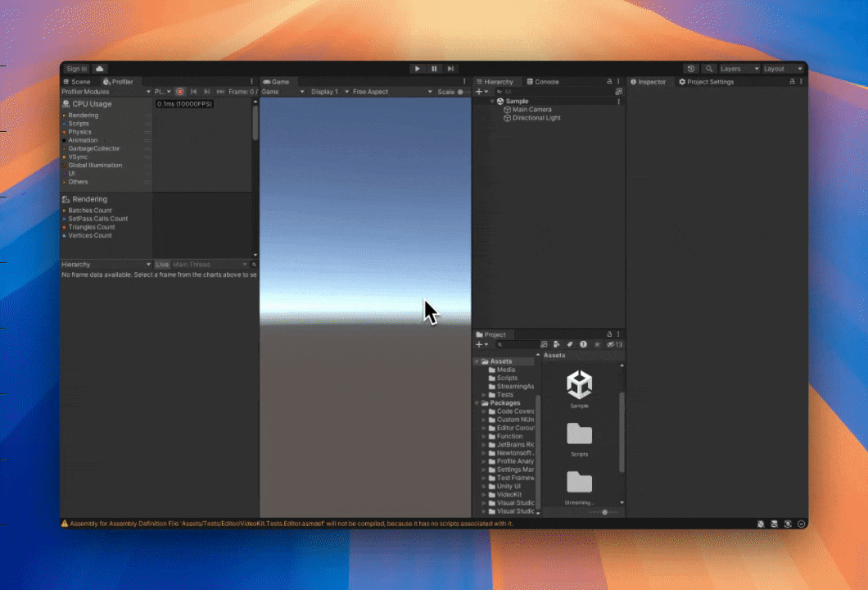Screen dimensions: 868x590
Task: Click the Search by Label icon
Action: pos(570,345)
